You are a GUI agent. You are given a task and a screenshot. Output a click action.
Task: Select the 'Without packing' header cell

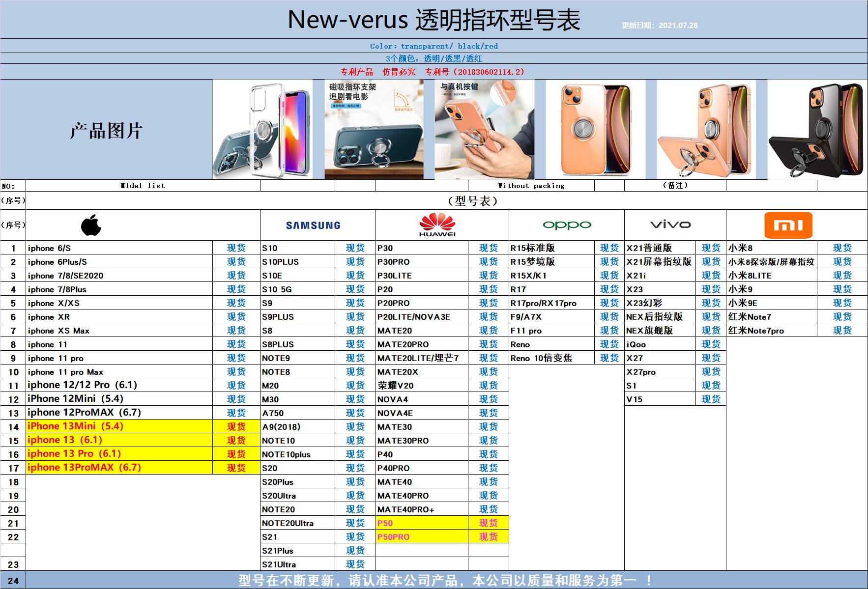[531, 185]
